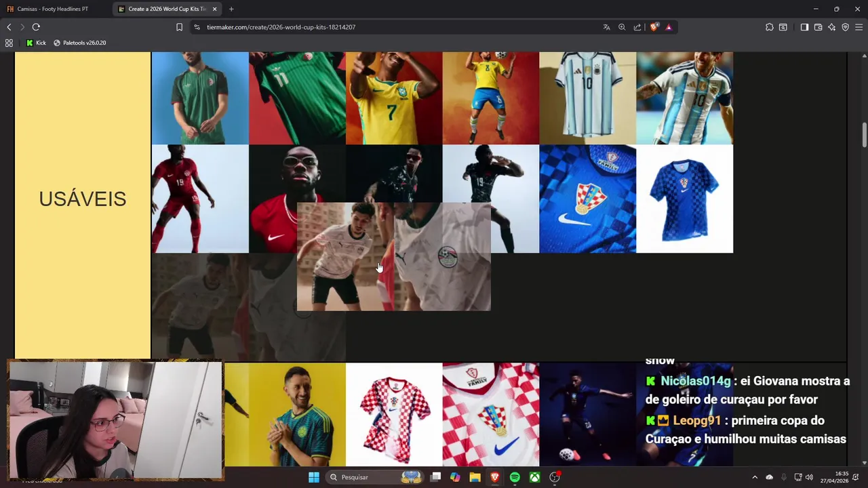Viewport: 868px width, 488px height.
Task: Open the Kick bookmark
Action: pos(36,43)
